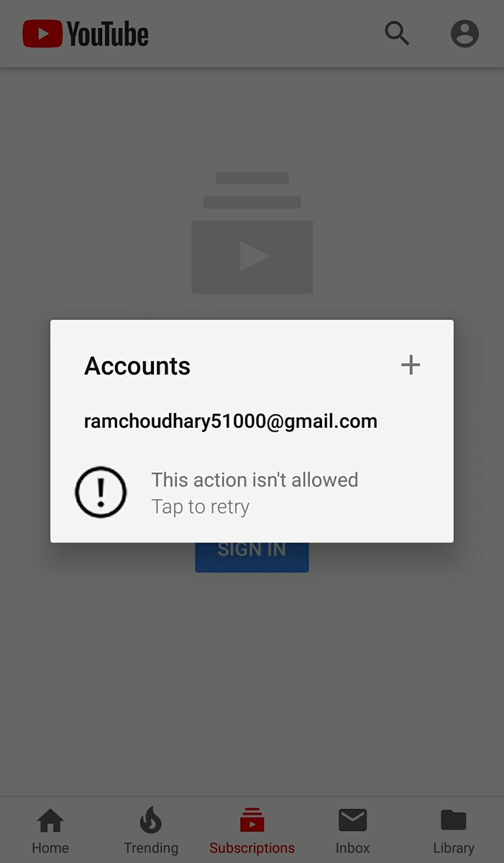The height and width of the screenshot is (863, 504).
Task: Tap the Accounts dialog title
Action: coord(137,366)
